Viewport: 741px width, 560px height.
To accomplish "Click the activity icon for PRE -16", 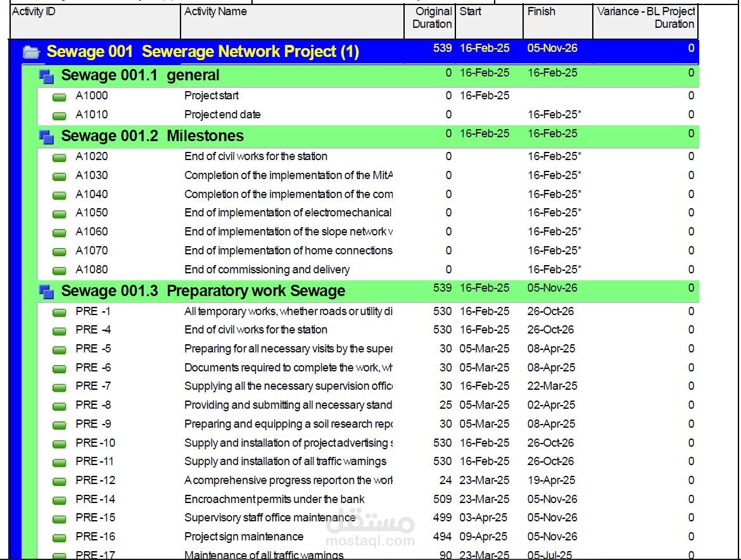I will point(59,538).
